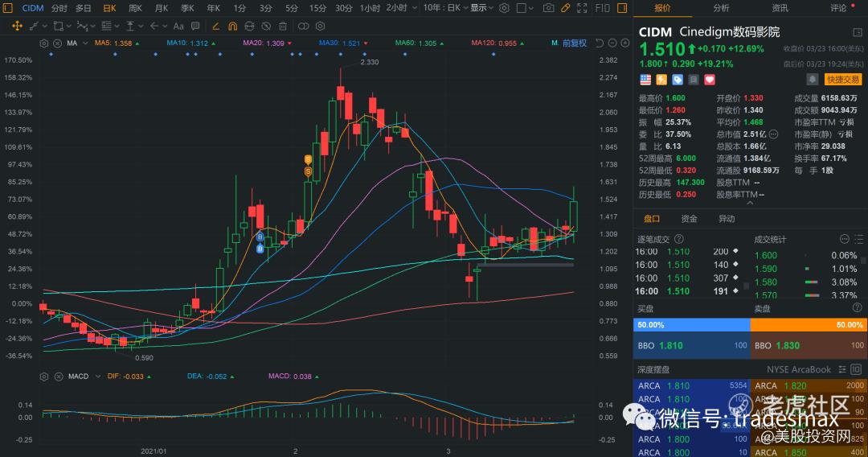Open the Fibonacci levels tool
Screen dimensions: 868x457
[x=106, y=26]
